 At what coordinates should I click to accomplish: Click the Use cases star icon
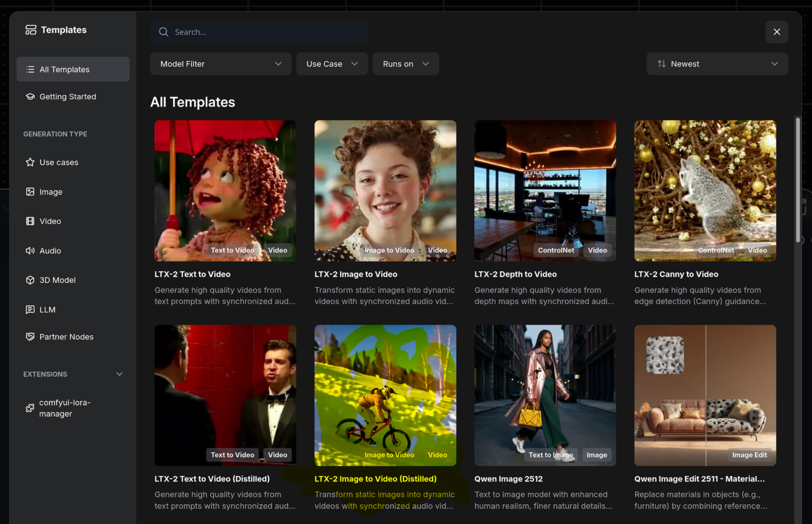(x=30, y=162)
